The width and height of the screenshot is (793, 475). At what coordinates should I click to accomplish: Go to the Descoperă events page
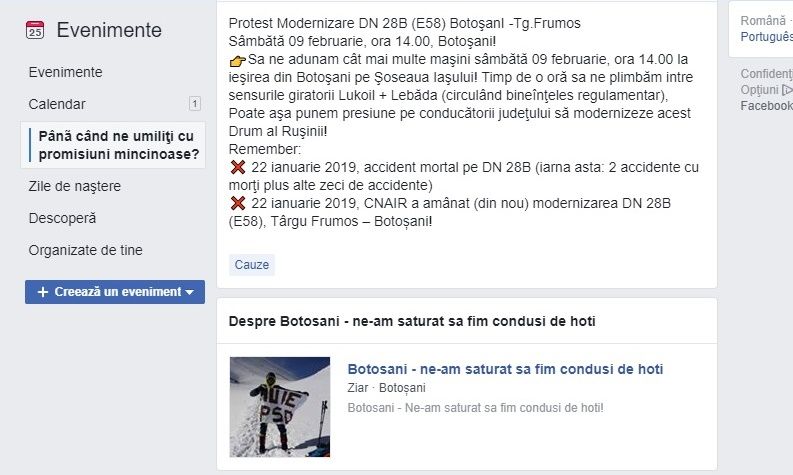point(62,218)
